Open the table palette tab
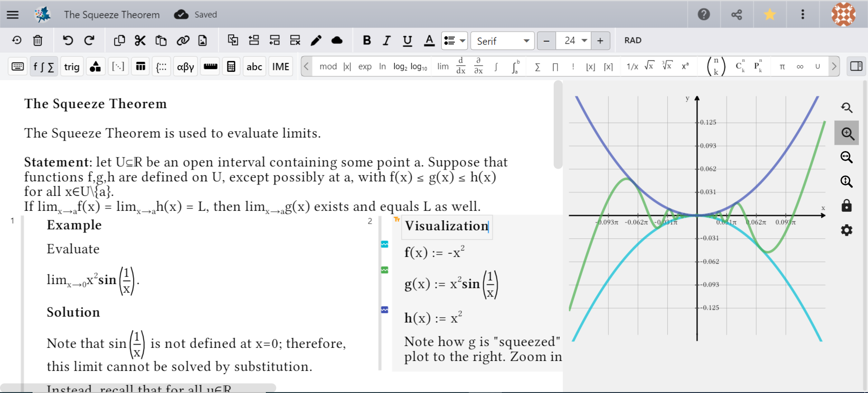Image resolution: width=868 pixels, height=393 pixels. (x=141, y=67)
